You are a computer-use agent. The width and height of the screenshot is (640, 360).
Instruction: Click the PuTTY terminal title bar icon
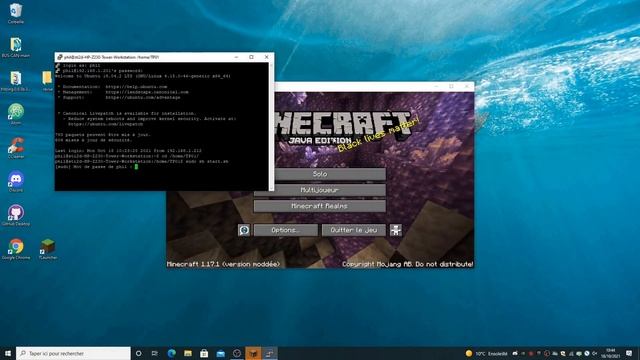click(60, 57)
